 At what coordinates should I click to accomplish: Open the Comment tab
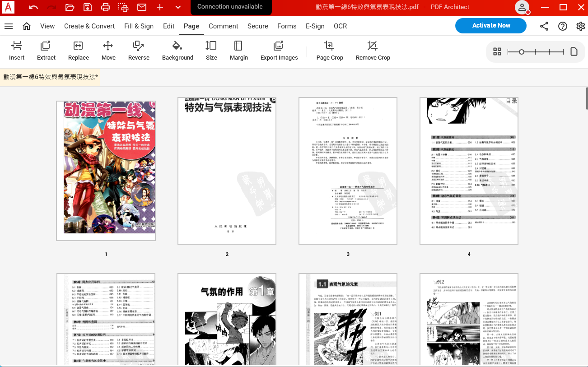[224, 26]
